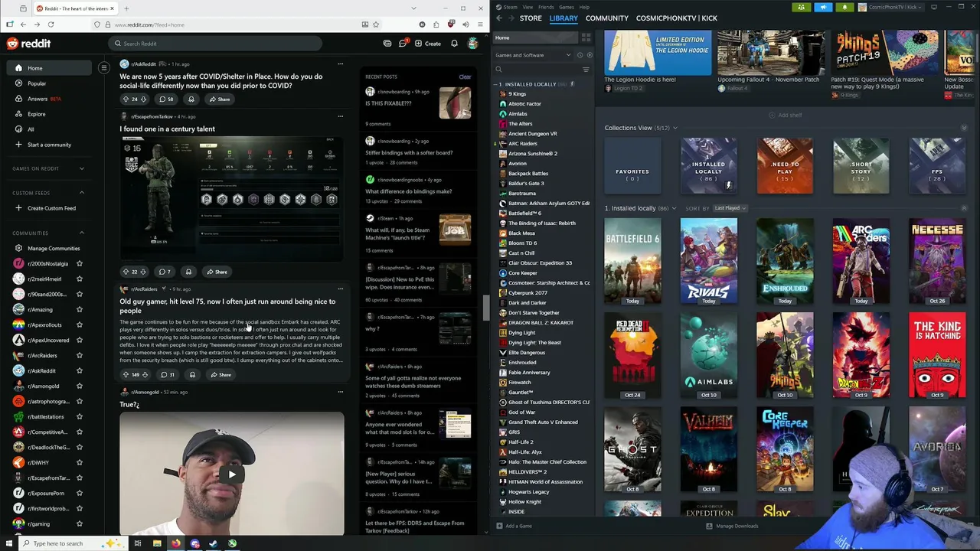980x551 pixels.
Task: Open Steam notifications bell button
Action: [x=844, y=7]
